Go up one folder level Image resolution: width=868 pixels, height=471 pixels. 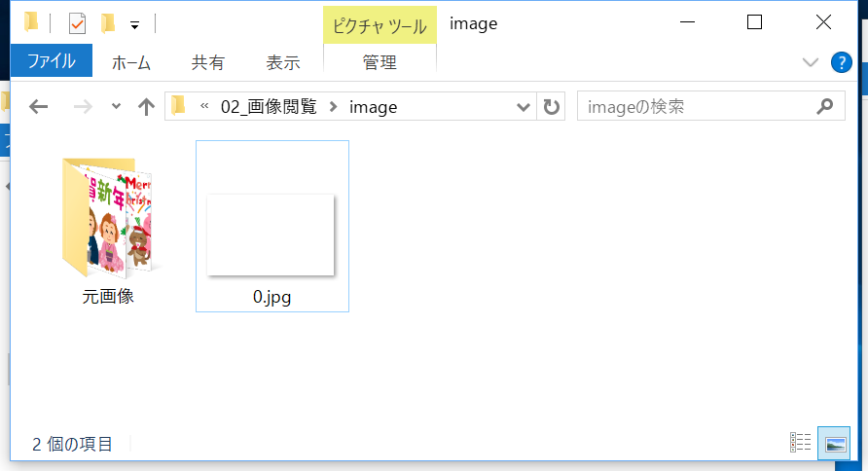point(146,107)
